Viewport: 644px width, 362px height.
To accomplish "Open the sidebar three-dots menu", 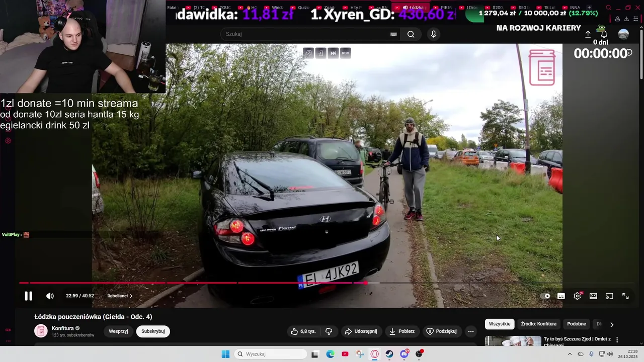I will click(x=8, y=341).
